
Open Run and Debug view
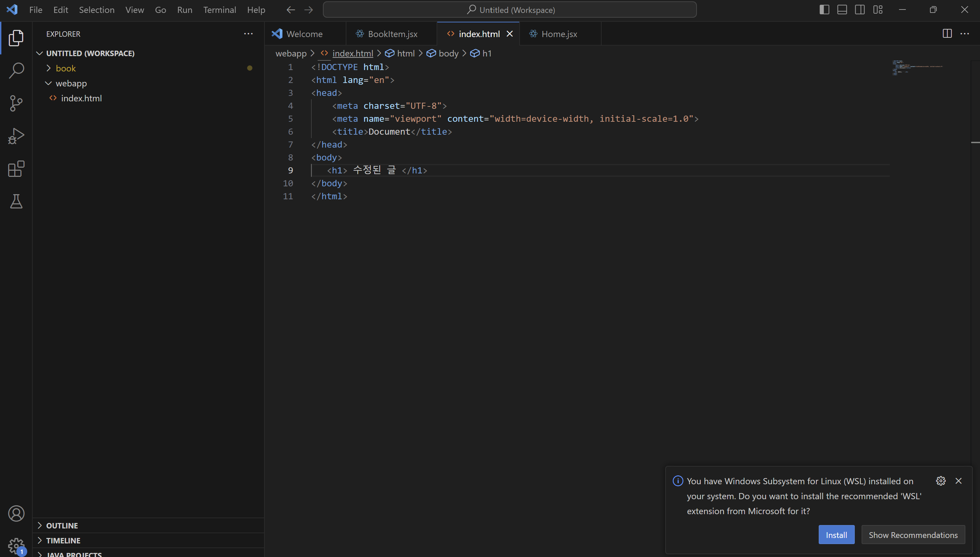(x=16, y=136)
